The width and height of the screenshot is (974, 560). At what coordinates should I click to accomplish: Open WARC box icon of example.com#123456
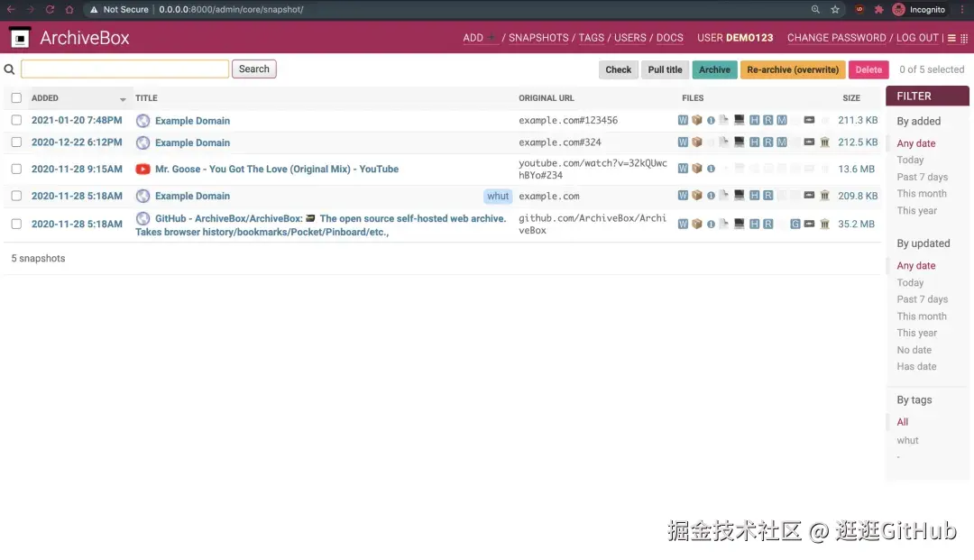pos(697,121)
